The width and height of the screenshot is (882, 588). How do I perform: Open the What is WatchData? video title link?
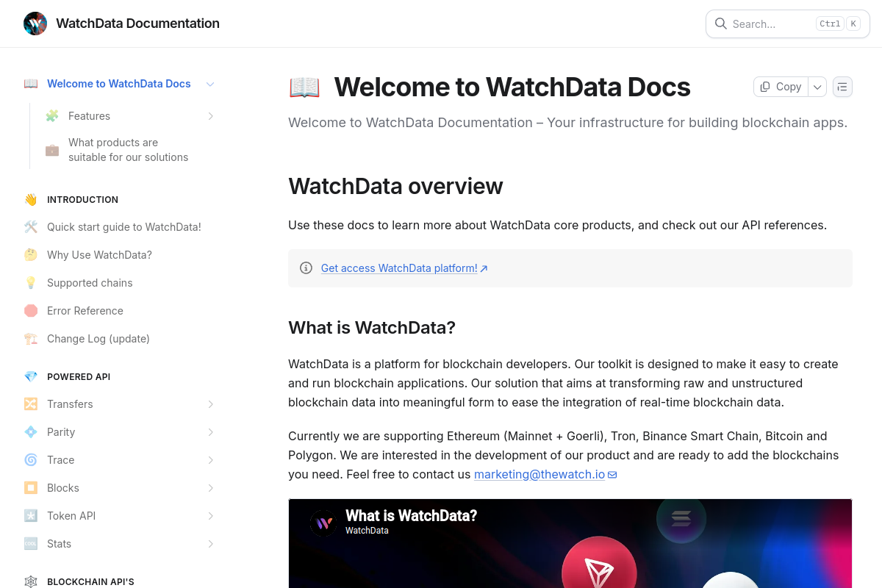tap(411, 516)
